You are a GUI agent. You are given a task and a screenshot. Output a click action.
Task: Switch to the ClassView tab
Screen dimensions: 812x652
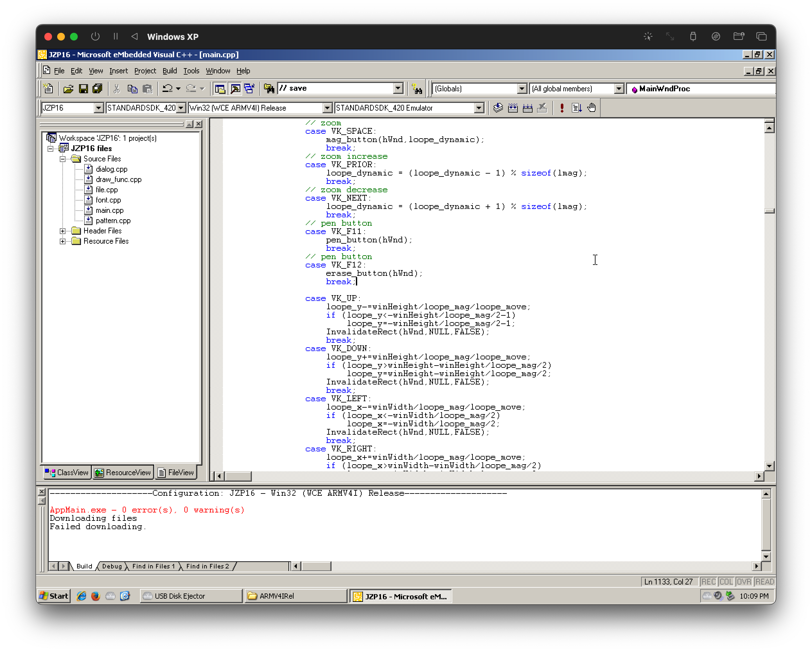click(x=67, y=473)
